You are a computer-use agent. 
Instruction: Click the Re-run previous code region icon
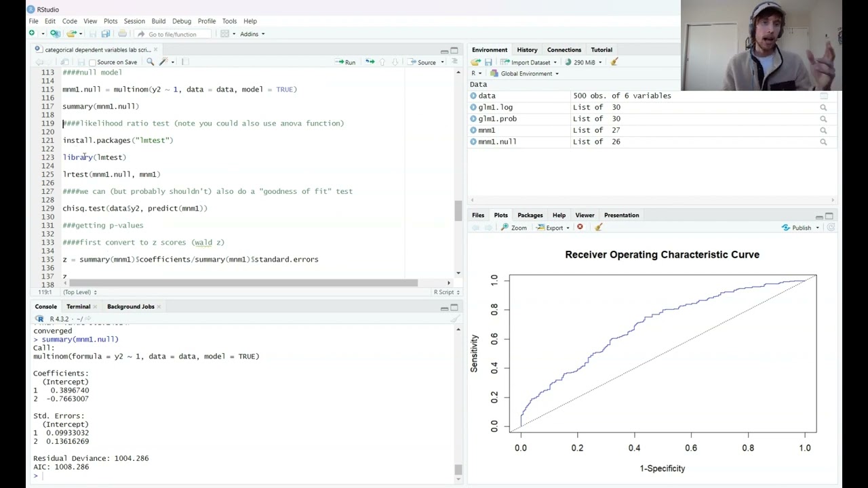coord(370,62)
